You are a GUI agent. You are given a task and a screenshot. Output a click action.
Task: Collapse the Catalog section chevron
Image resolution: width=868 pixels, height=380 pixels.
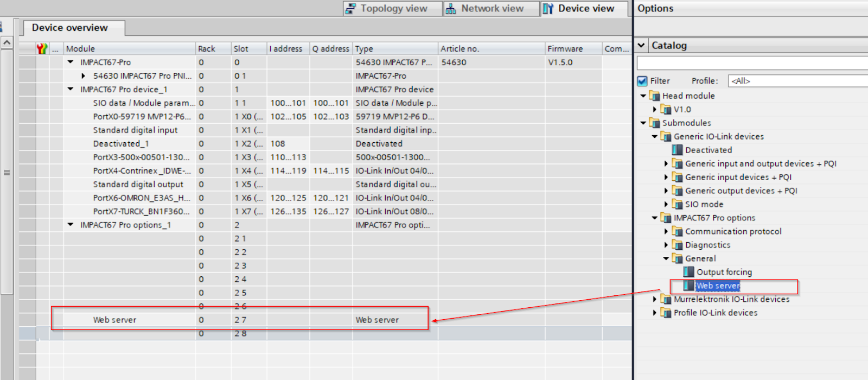(x=642, y=46)
